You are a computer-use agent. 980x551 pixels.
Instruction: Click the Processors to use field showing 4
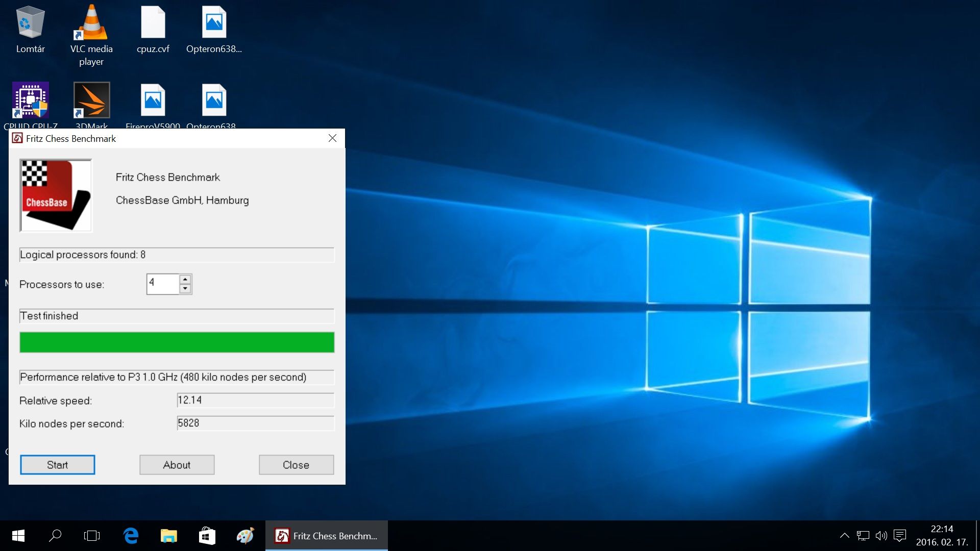click(x=163, y=284)
